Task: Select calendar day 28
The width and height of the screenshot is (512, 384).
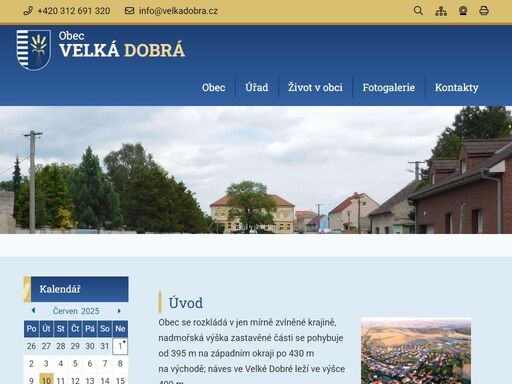Action: tap(61, 346)
